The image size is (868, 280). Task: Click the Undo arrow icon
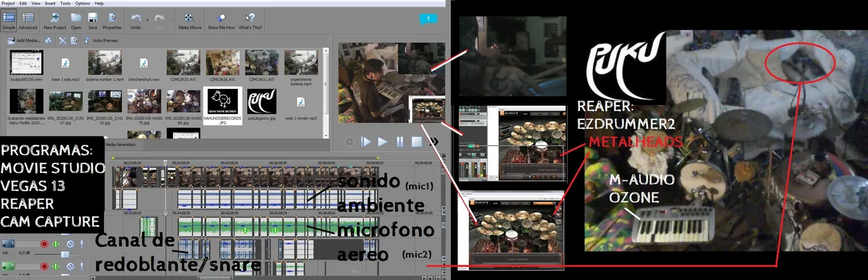136,18
